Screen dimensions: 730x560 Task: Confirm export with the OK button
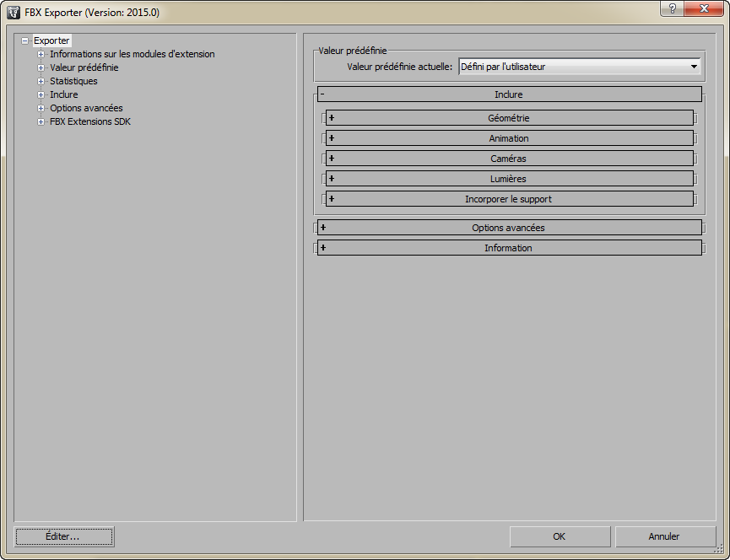click(560, 536)
